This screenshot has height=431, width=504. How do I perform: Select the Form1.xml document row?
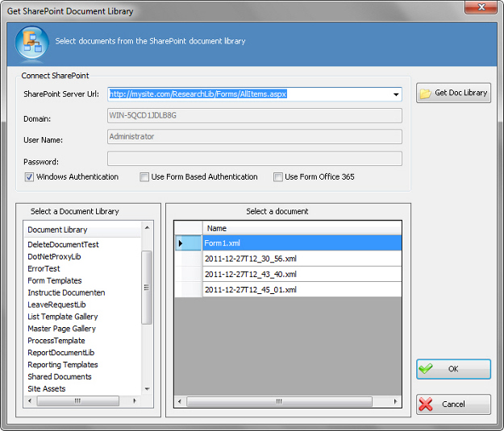(302, 243)
